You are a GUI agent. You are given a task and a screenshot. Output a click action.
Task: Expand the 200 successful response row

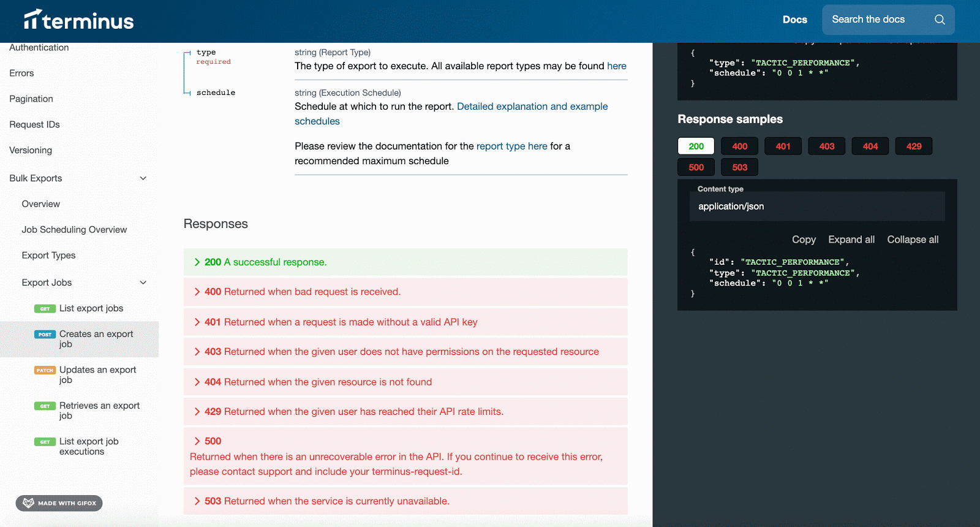[x=405, y=262]
